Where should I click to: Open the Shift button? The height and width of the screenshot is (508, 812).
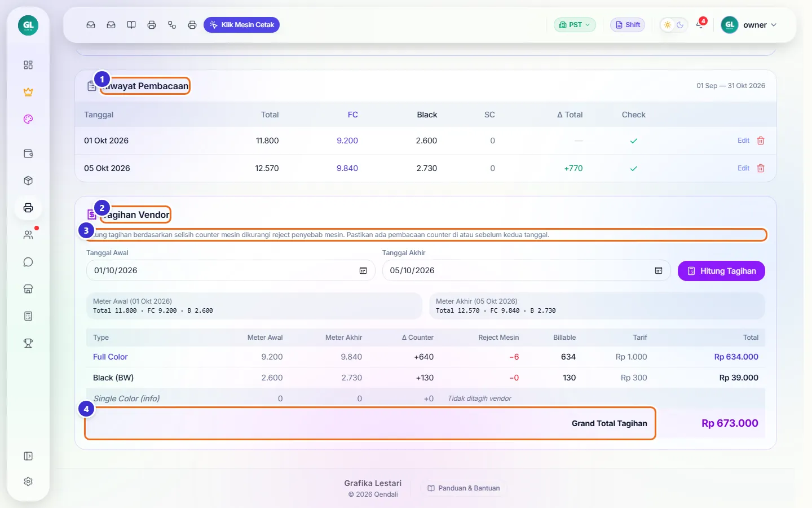tap(628, 25)
